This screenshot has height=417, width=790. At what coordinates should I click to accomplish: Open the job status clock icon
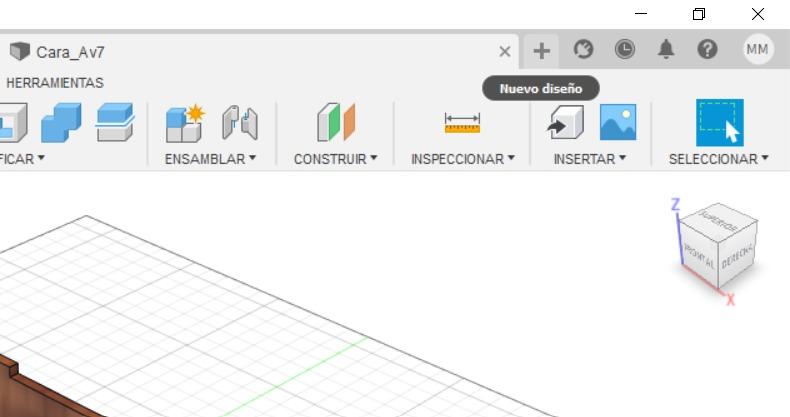[x=625, y=49]
